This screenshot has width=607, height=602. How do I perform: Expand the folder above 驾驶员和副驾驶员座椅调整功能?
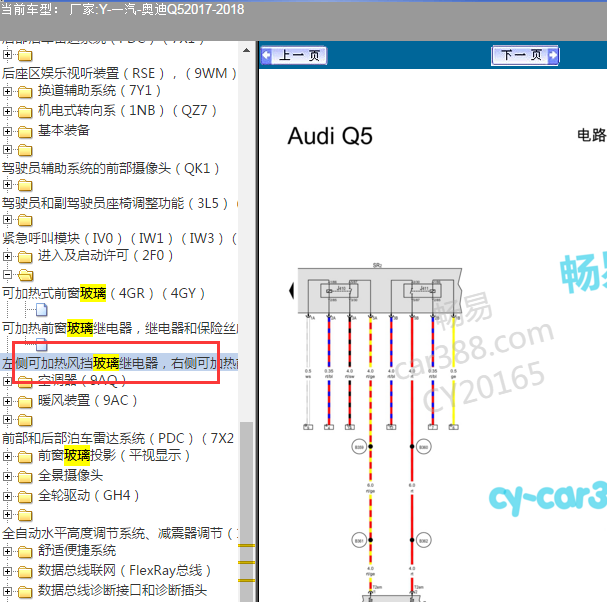(x=7, y=185)
